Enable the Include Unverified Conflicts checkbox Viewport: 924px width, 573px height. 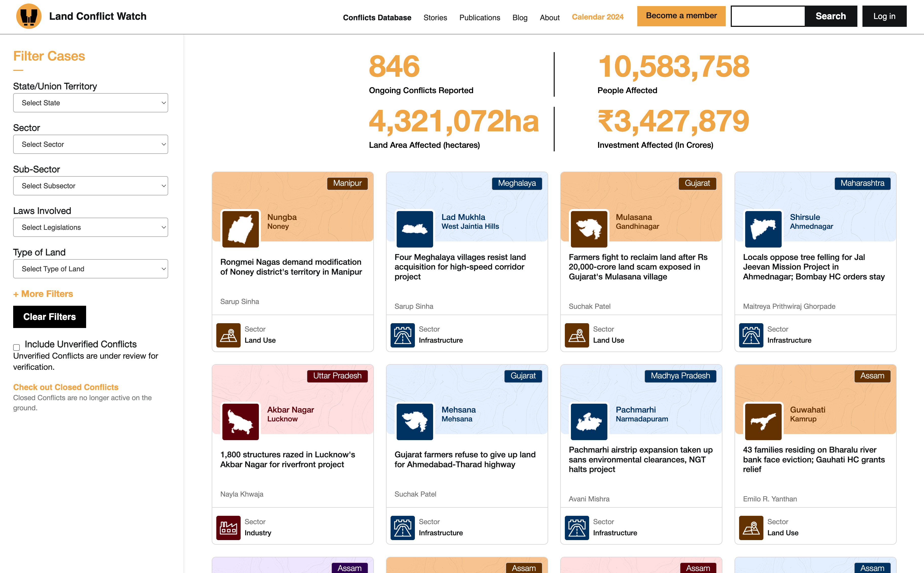(17, 347)
